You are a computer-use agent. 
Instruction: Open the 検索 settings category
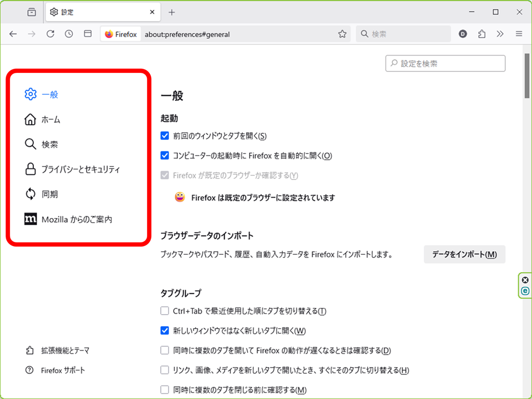coord(50,144)
